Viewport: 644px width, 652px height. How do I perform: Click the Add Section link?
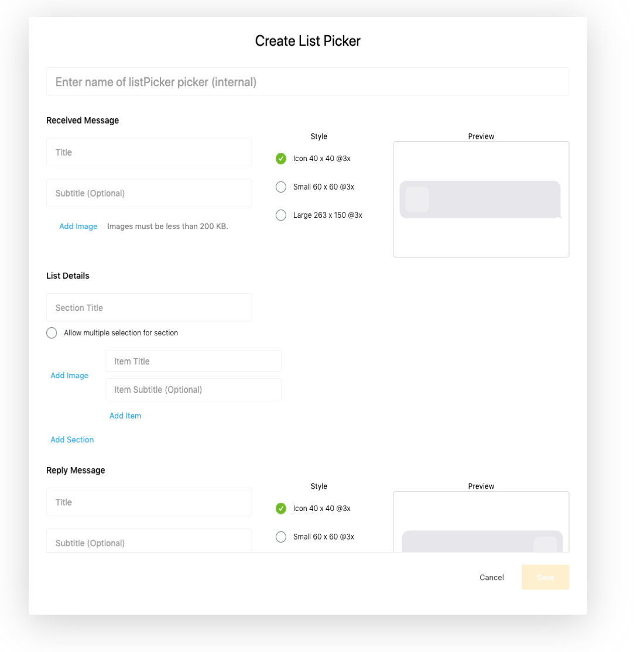coord(72,440)
